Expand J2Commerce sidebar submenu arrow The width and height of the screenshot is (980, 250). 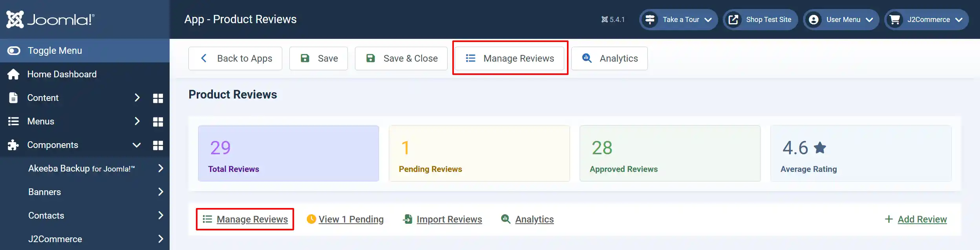click(x=160, y=239)
